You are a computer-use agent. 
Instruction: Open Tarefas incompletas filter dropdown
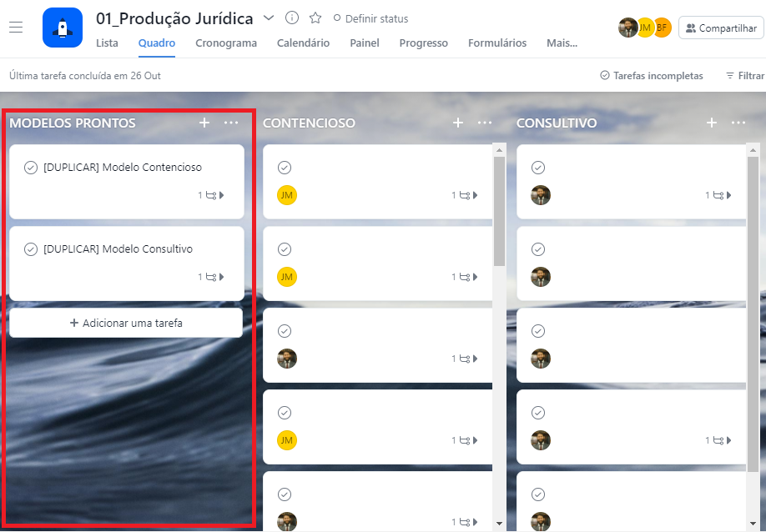click(651, 76)
